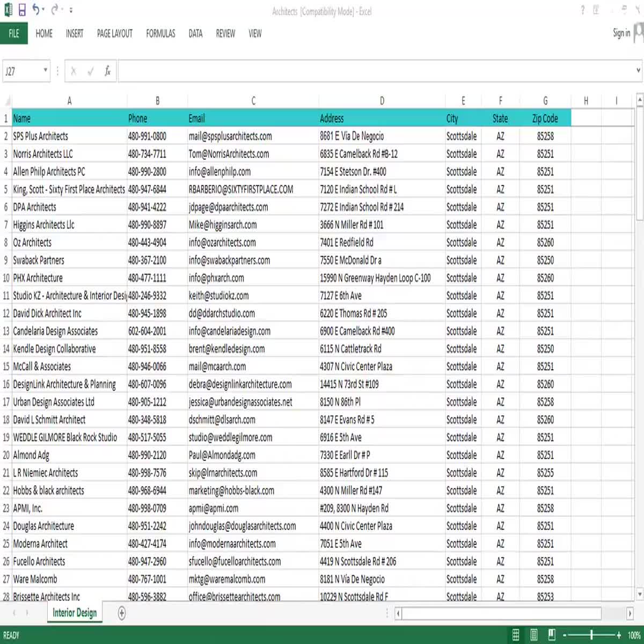This screenshot has height=644, width=644.
Task: Click the formula bar input field
Action: pos(376,71)
